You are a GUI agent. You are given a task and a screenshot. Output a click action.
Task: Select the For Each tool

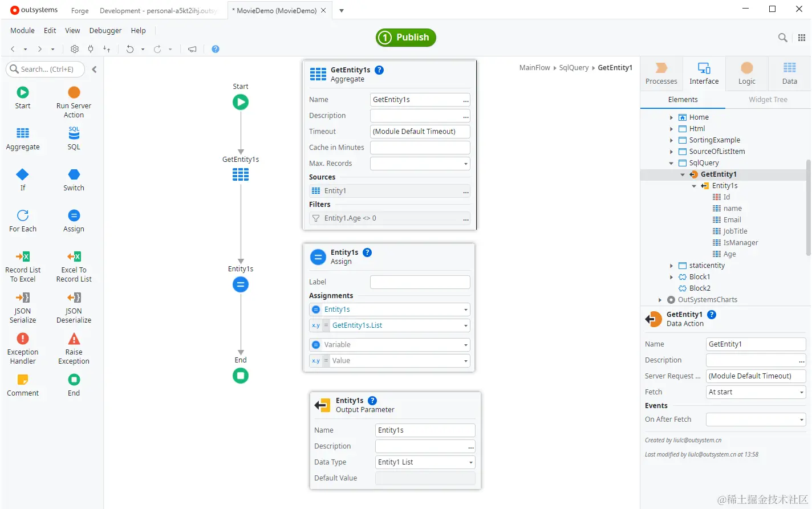[23, 221]
